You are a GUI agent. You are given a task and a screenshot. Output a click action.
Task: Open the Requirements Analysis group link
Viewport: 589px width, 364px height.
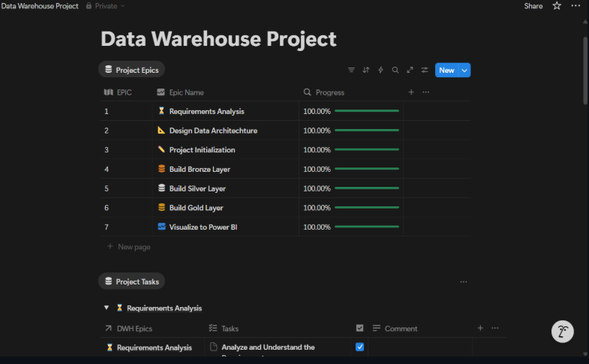[x=164, y=308]
